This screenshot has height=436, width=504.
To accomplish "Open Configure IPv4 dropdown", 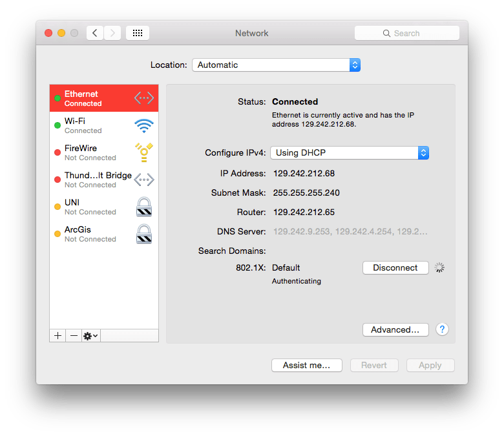I will point(350,153).
